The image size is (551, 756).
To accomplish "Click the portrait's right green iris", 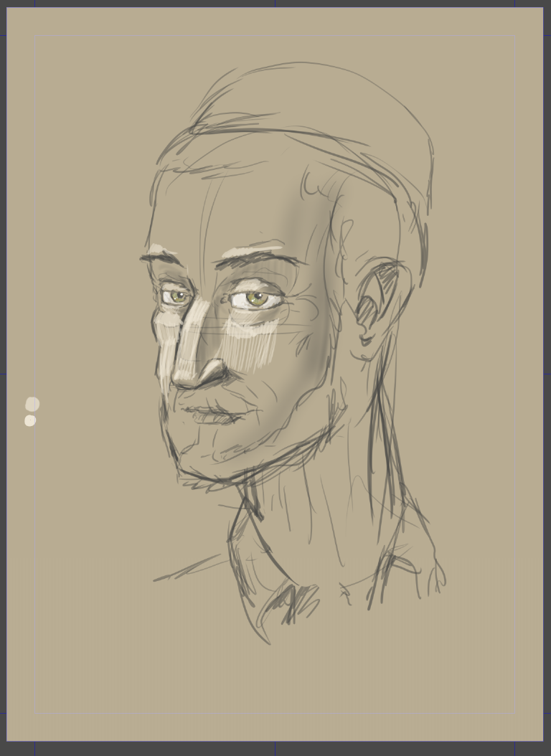I will pyautogui.click(x=257, y=299).
